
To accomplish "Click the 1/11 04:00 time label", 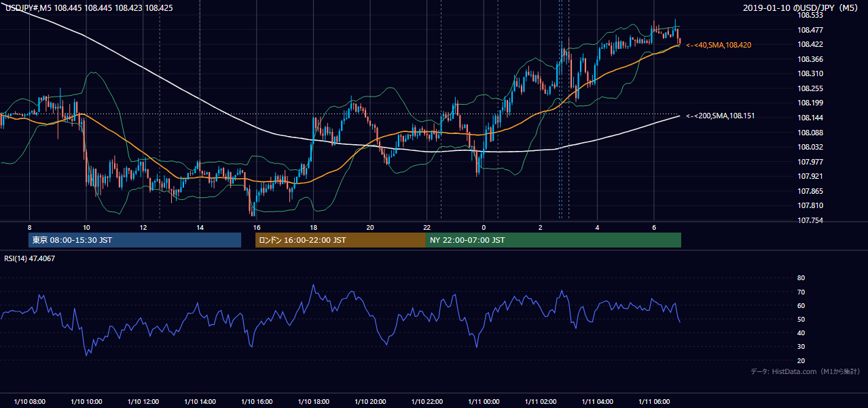I will (x=597, y=402).
